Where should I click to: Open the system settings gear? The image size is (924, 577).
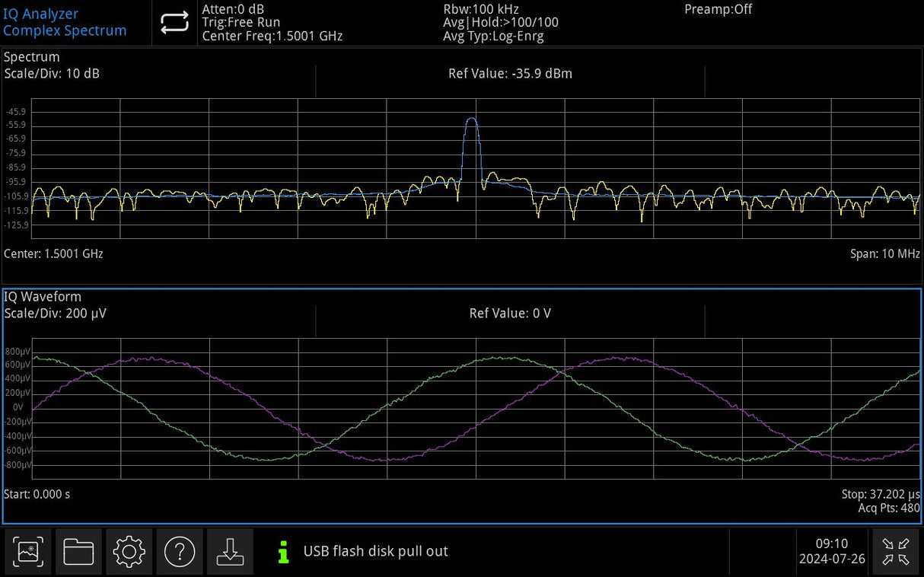[129, 552]
